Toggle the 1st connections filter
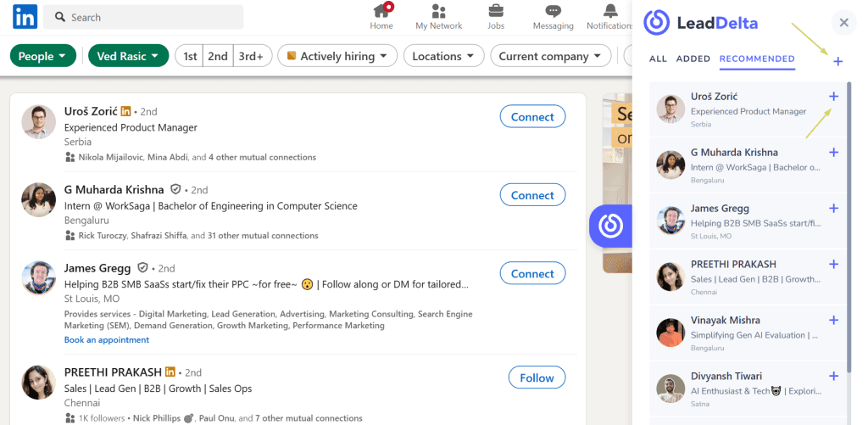Viewport: 868px width, 425px height. tap(189, 56)
